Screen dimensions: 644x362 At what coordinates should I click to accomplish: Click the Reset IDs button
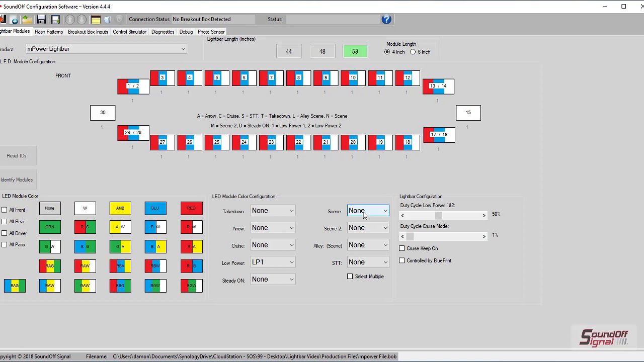point(17,156)
